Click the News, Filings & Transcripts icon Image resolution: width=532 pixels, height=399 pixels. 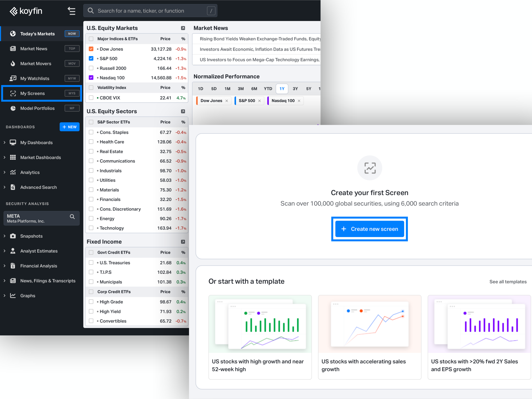(13, 281)
